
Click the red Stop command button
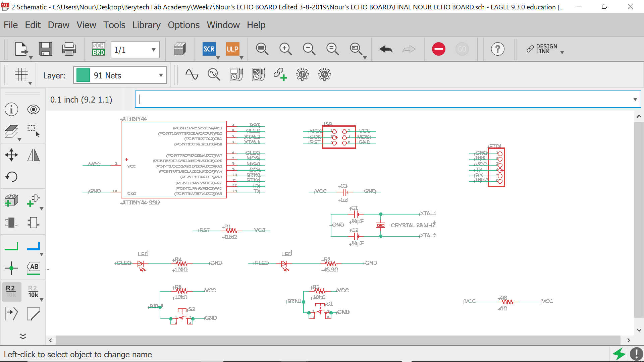(x=438, y=49)
